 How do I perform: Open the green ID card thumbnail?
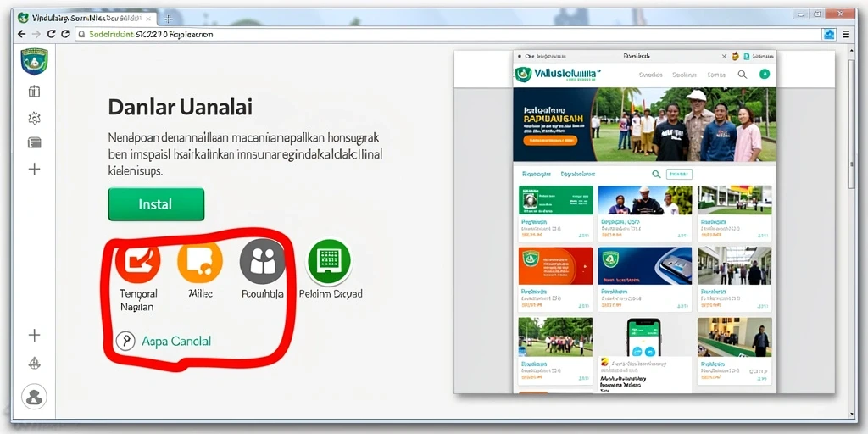[x=556, y=200]
